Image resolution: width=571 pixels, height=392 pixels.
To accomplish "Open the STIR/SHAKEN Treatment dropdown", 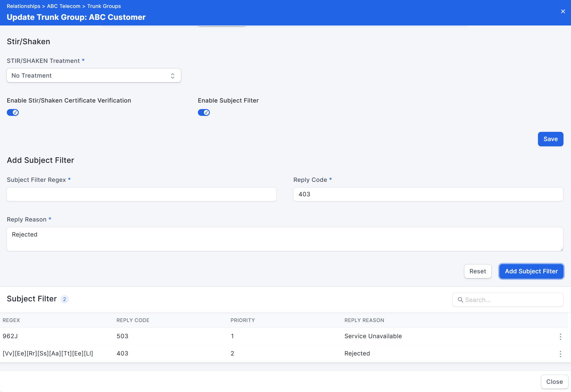I will pyautogui.click(x=94, y=76).
